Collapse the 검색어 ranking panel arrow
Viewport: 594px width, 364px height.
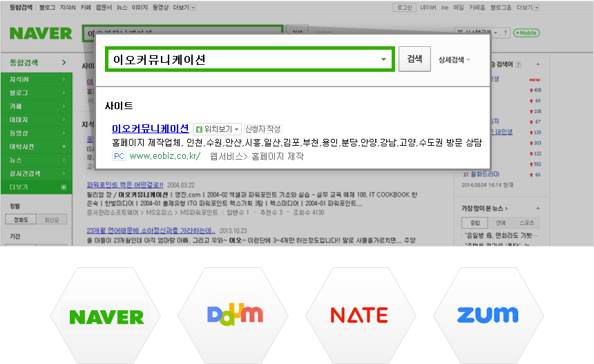tap(538, 64)
